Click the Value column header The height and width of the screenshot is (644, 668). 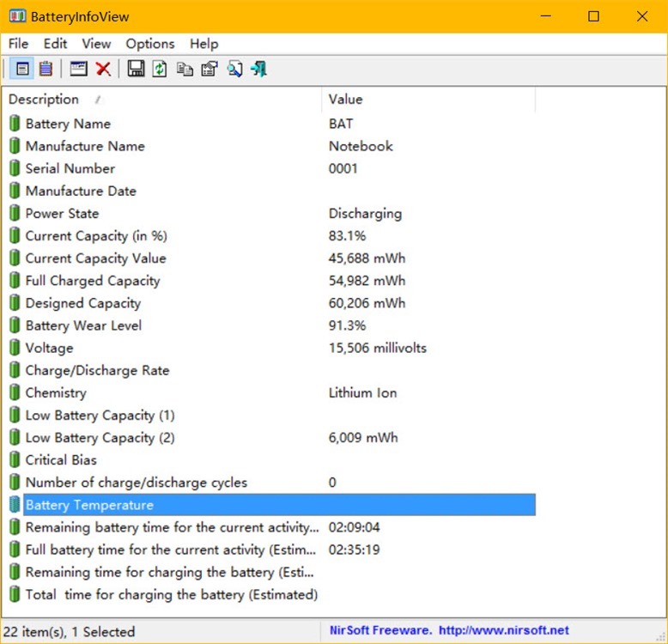[x=346, y=100]
